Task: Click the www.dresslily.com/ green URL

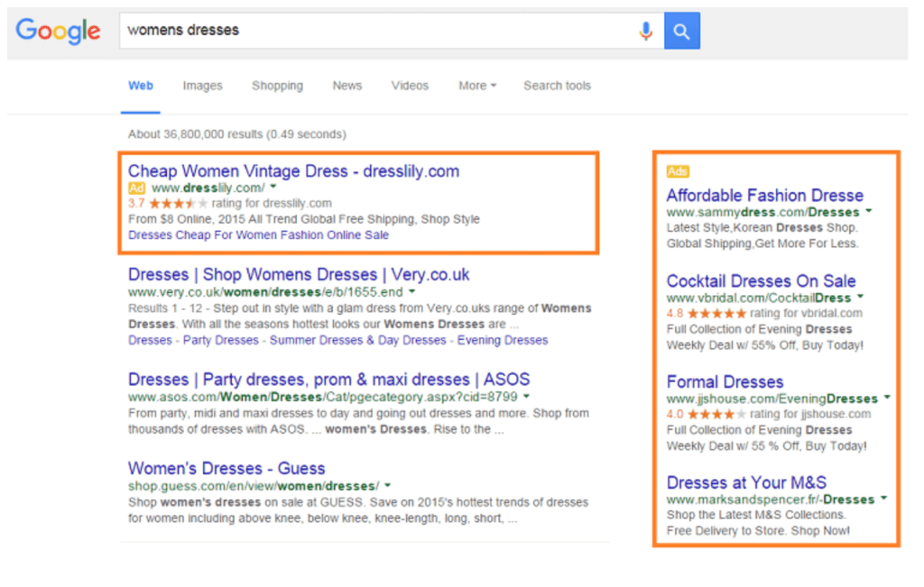Action: (208, 188)
